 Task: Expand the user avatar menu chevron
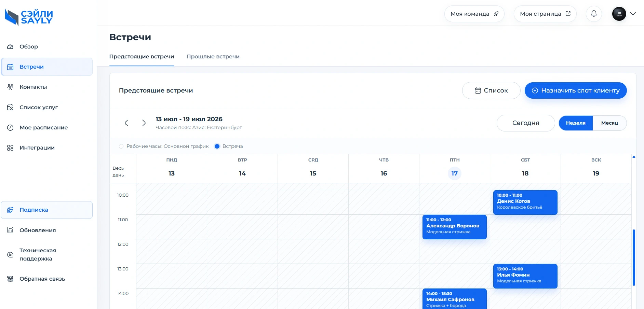tap(633, 14)
